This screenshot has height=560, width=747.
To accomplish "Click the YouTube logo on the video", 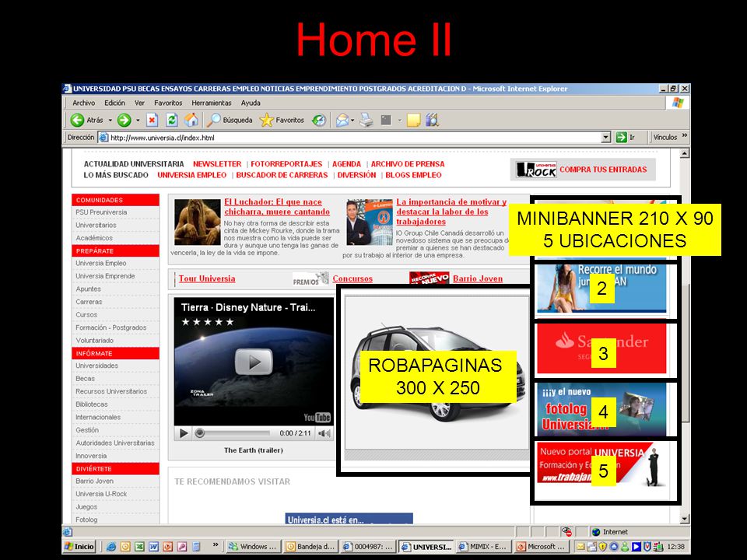I will click(317, 417).
